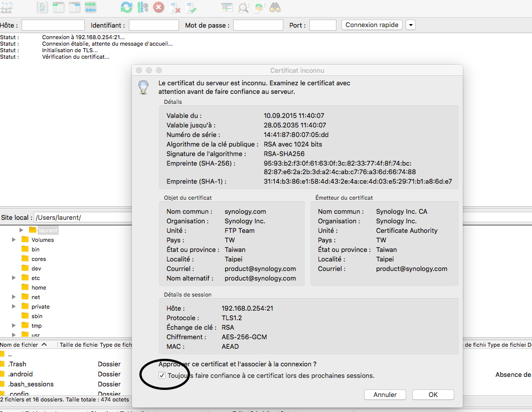Expand the net folder node
Viewport: 532px width, 412px height.
click(14, 297)
